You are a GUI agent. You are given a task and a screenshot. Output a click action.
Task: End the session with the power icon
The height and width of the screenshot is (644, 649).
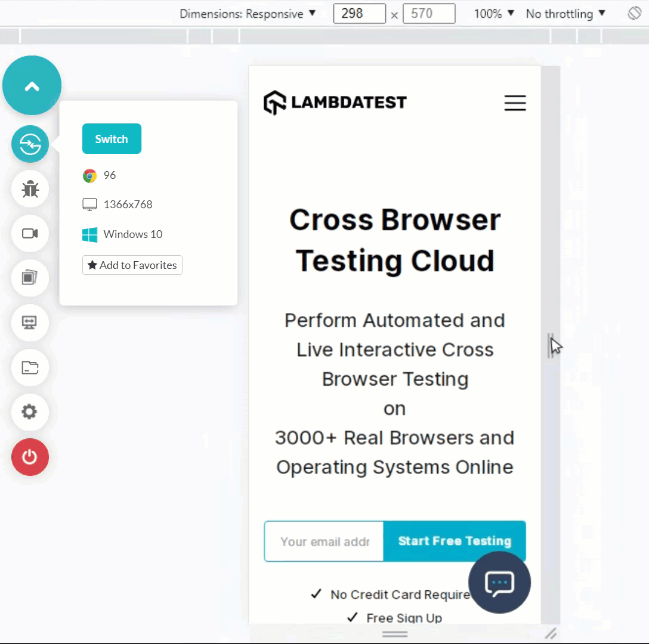tap(30, 457)
